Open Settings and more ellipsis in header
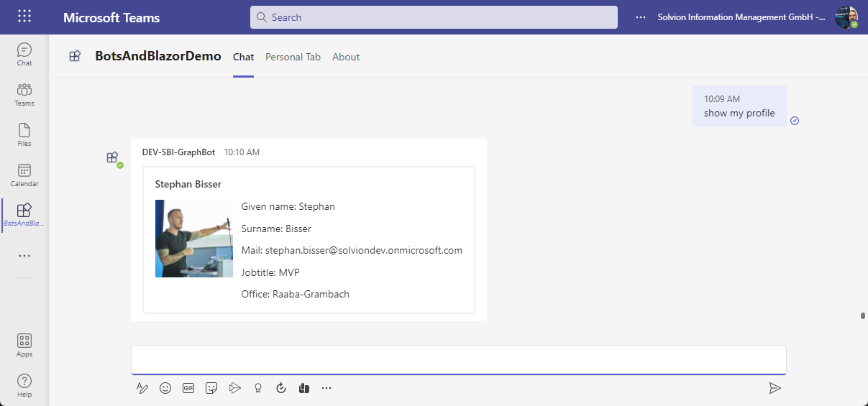Viewport: 868px width, 406px height. click(x=641, y=17)
